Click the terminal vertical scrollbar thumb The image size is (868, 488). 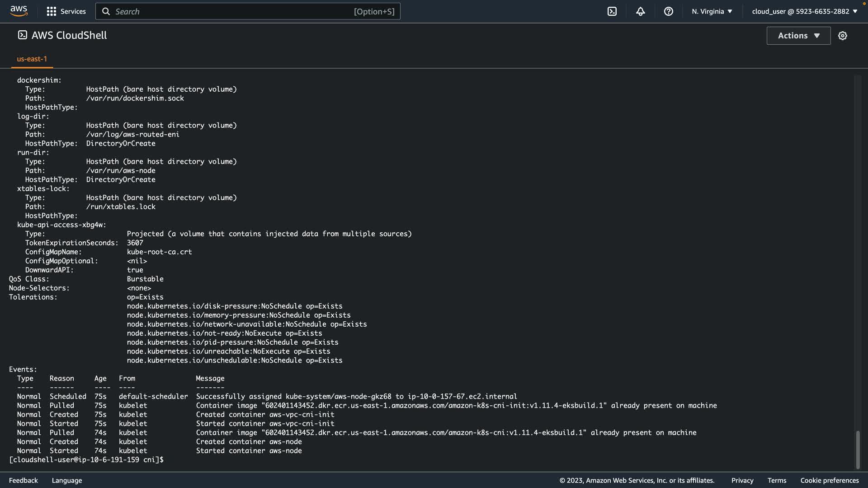(x=858, y=449)
